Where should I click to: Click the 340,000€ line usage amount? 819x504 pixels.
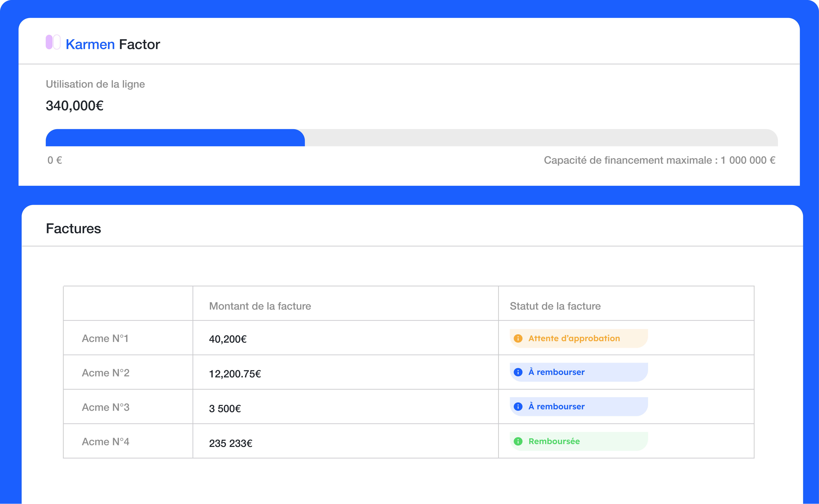tap(74, 106)
